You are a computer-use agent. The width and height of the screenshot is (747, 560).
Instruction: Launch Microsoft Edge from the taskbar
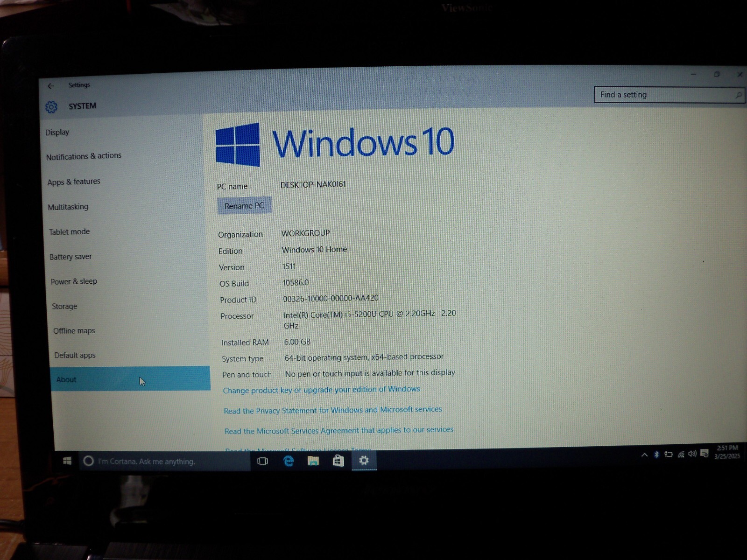point(289,461)
